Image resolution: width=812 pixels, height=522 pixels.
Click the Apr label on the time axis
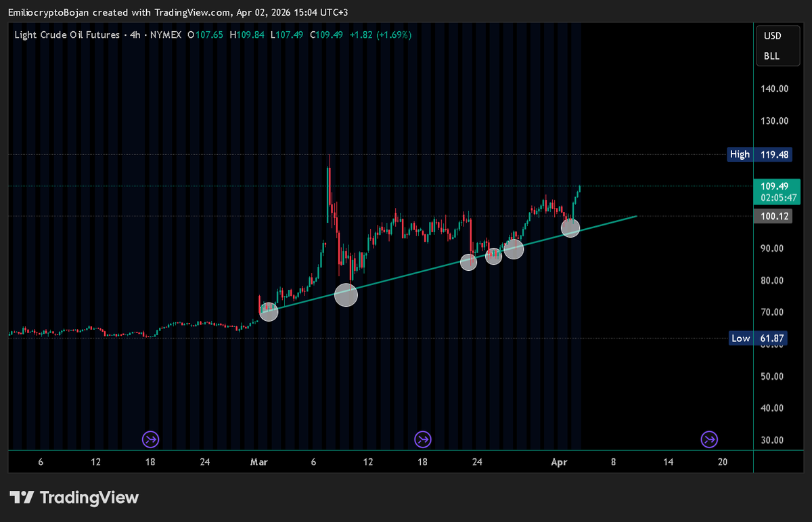click(x=558, y=462)
